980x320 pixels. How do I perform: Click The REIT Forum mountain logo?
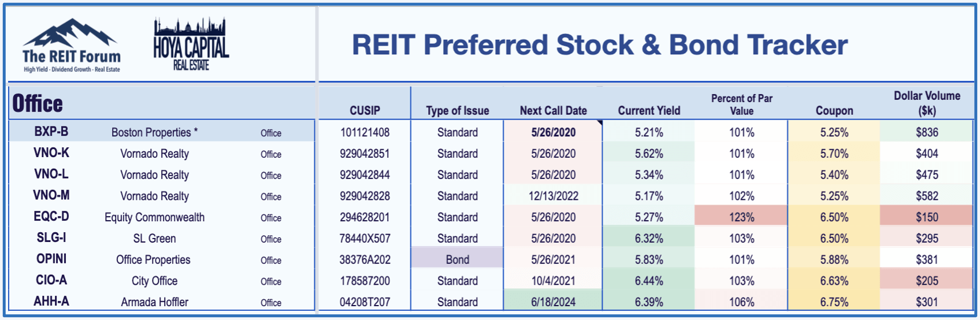(71, 46)
